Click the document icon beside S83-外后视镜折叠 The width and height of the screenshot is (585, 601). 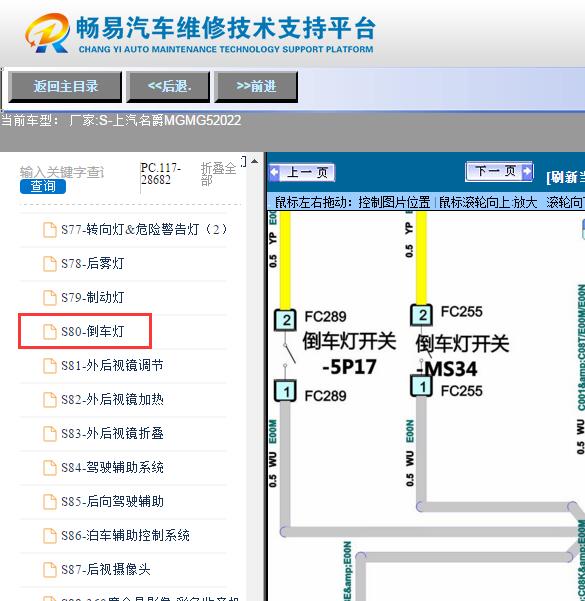(x=49, y=434)
